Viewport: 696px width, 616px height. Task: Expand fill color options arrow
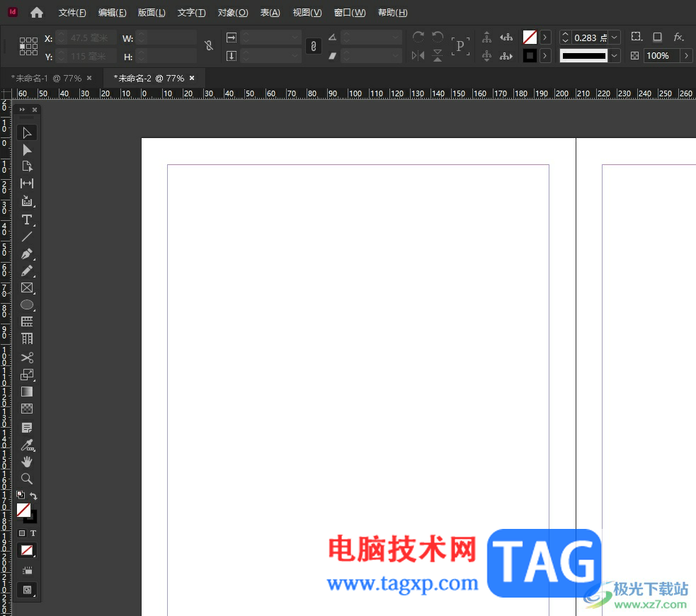(x=544, y=38)
